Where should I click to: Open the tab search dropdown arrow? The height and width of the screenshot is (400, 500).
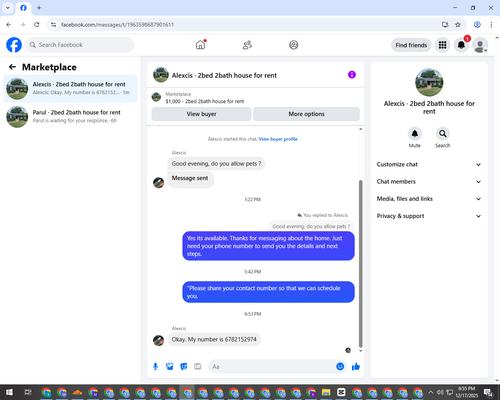(8, 8)
